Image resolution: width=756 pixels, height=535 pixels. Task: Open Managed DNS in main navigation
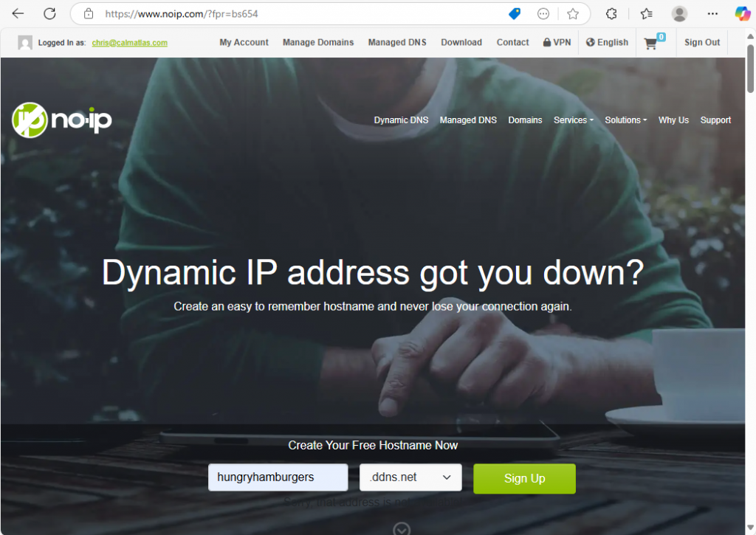click(x=468, y=120)
